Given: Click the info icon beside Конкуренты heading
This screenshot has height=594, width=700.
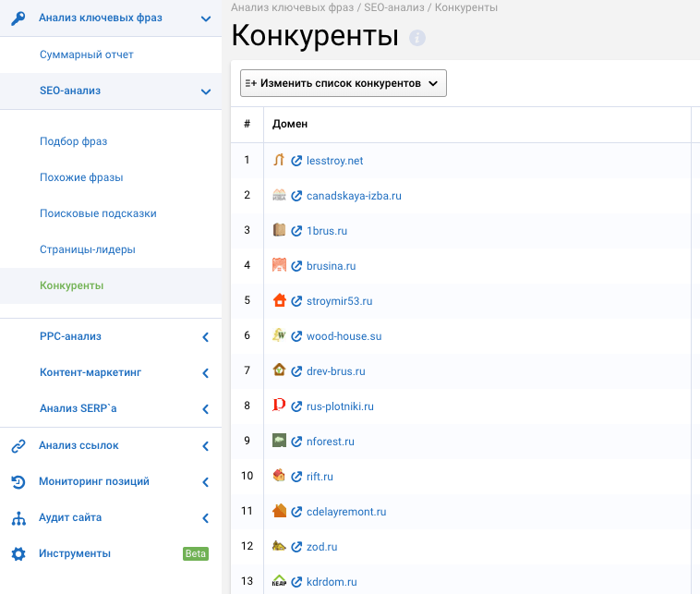Looking at the screenshot, I should coord(417,38).
